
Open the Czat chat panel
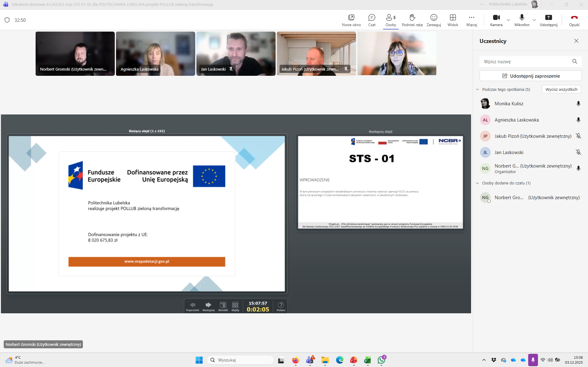372,20
